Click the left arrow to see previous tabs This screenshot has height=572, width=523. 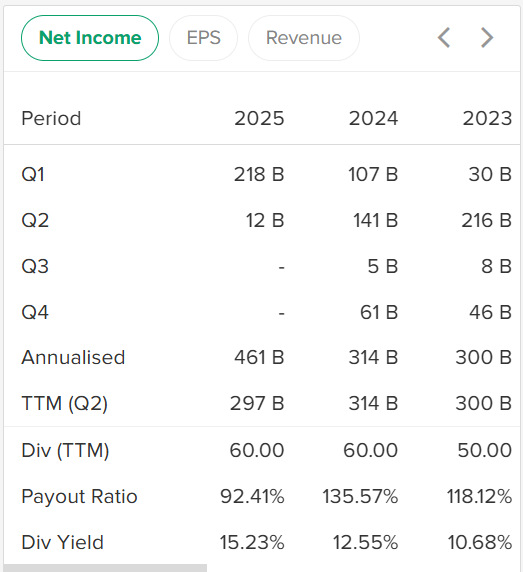tap(444, 38)
